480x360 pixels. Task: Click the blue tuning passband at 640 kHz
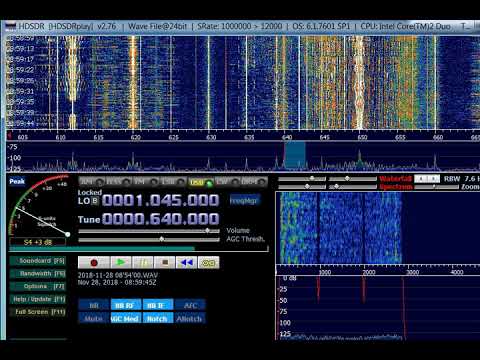click(295, 156)
